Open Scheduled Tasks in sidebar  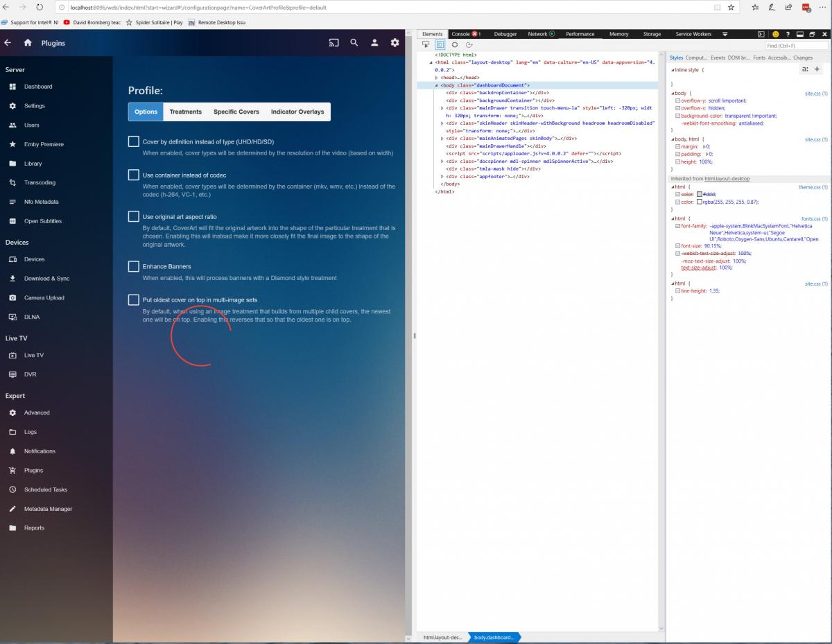tap(46, 489)
